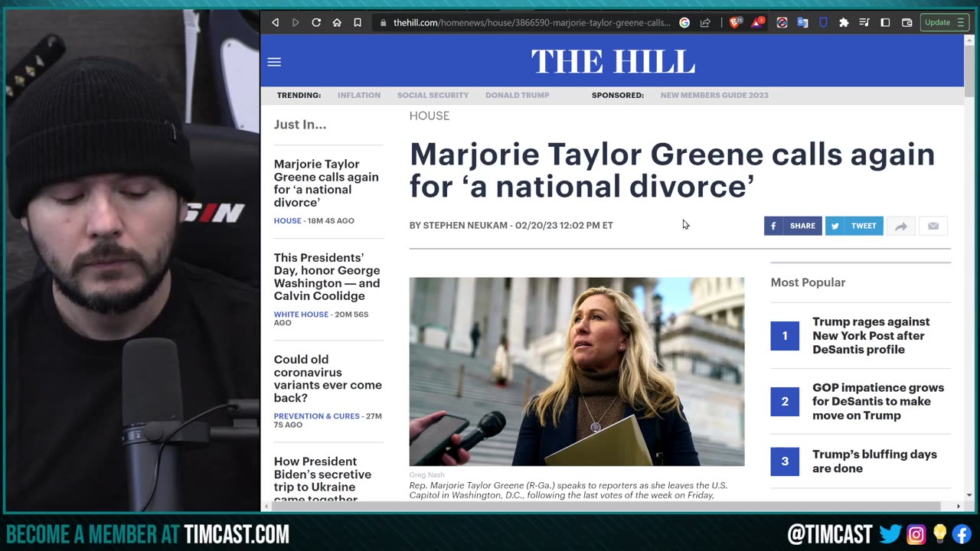The height and width of the screenshot is (551, 980).
Task: Click the Facebook icon in the bottom banner
Action: pyautogui.click(x=963, y=533)
